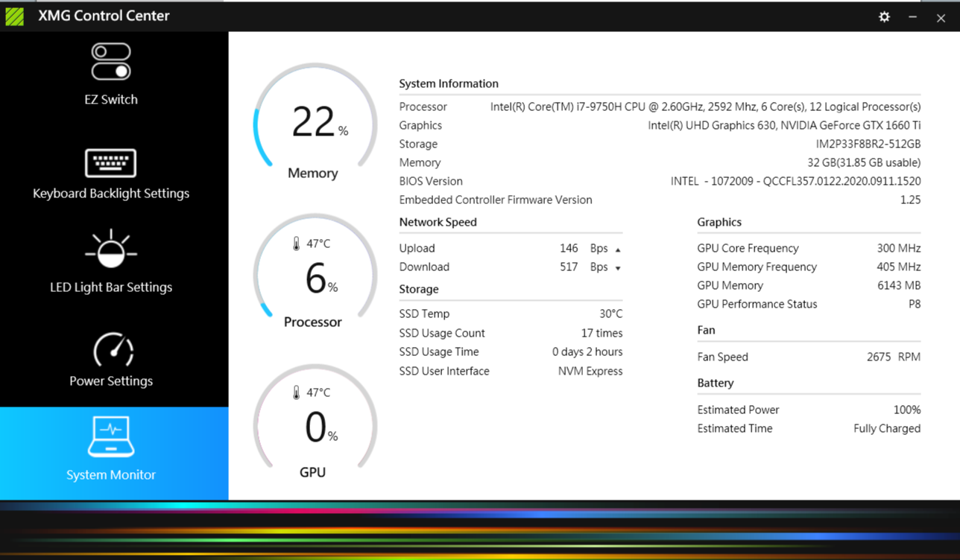The width and height of the screenshot is (960, 560).
Task: Click the XMG Control Center title text
Action: click(104, 16)
